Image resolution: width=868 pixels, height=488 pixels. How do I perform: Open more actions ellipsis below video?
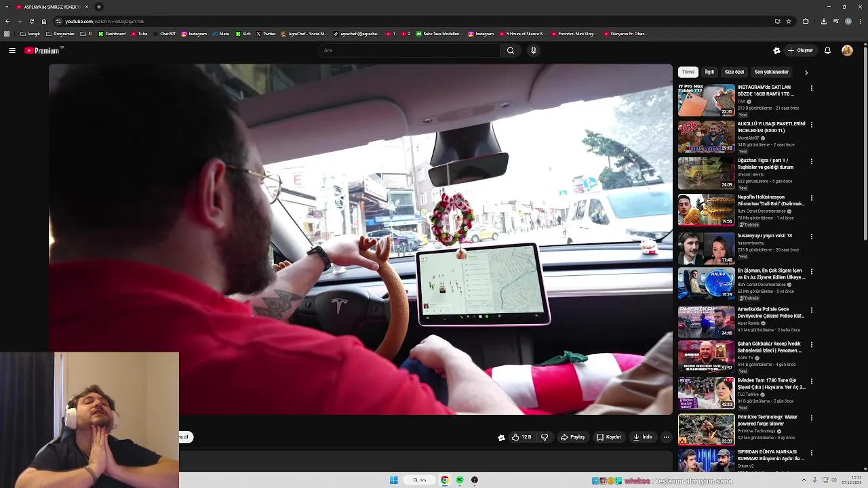point(666,437)
